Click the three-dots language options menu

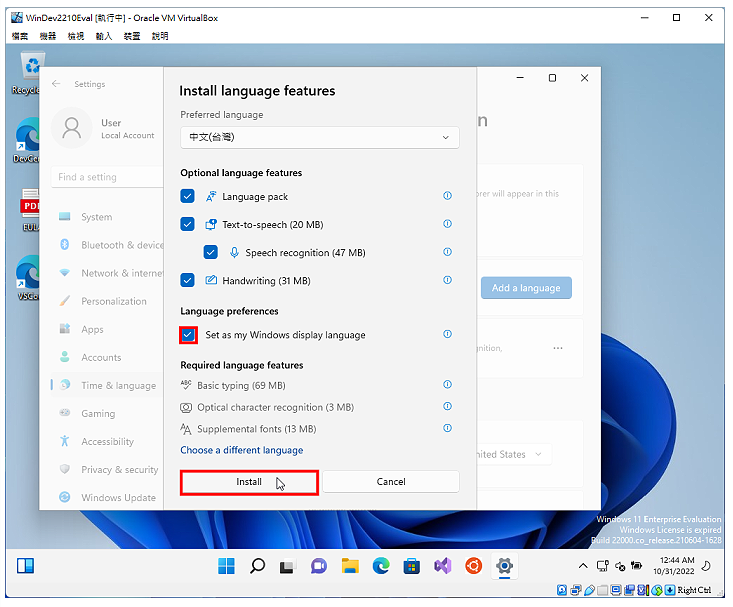click(x=558, y=348)
